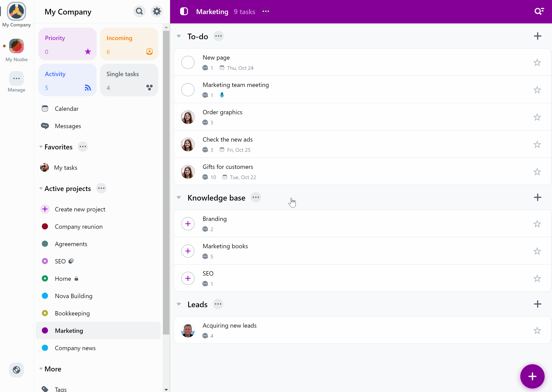This screenshot has width=552, height=392.
Task: Toggle task completion for New page
Action: pyautogui.click(x=188, y=62)
